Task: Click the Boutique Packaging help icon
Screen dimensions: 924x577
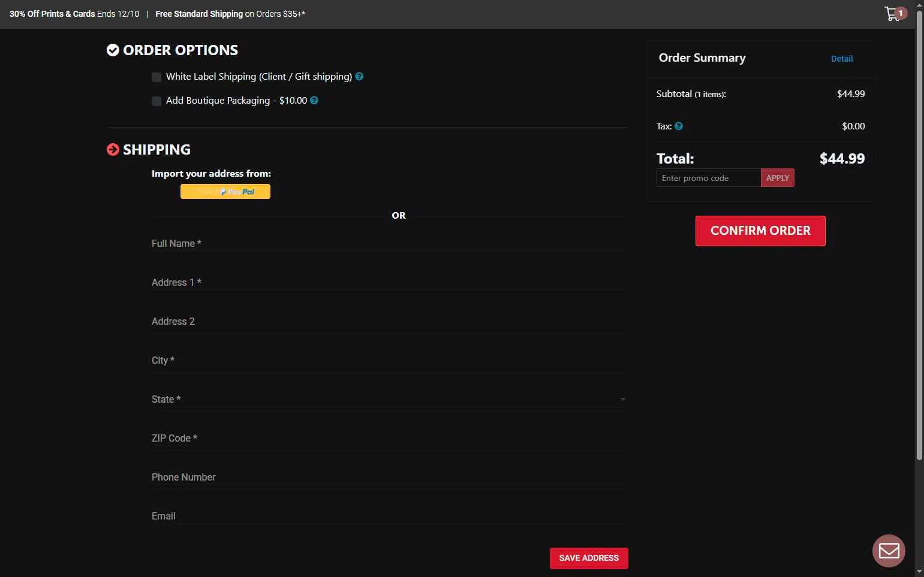Action: 314,101
